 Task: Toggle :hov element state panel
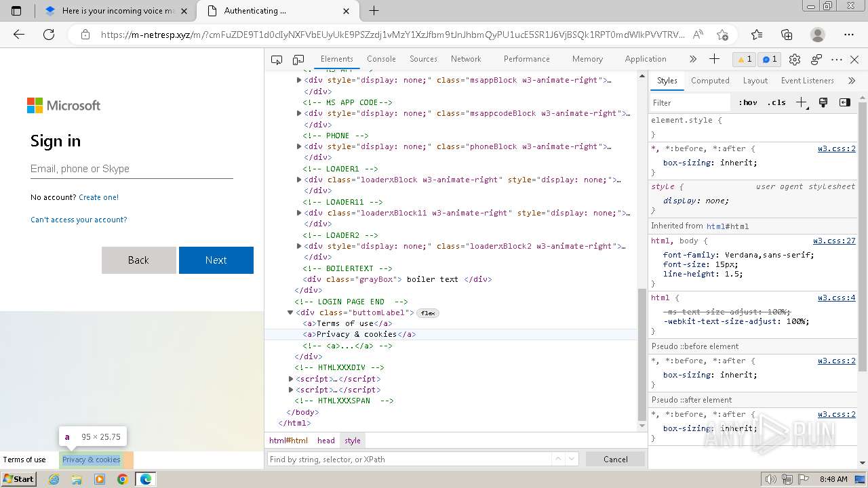748,102
